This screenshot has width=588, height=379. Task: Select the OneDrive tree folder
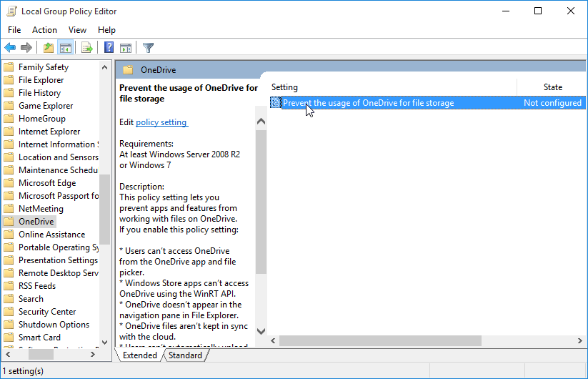pyautogui.click(x=36, y=222)
